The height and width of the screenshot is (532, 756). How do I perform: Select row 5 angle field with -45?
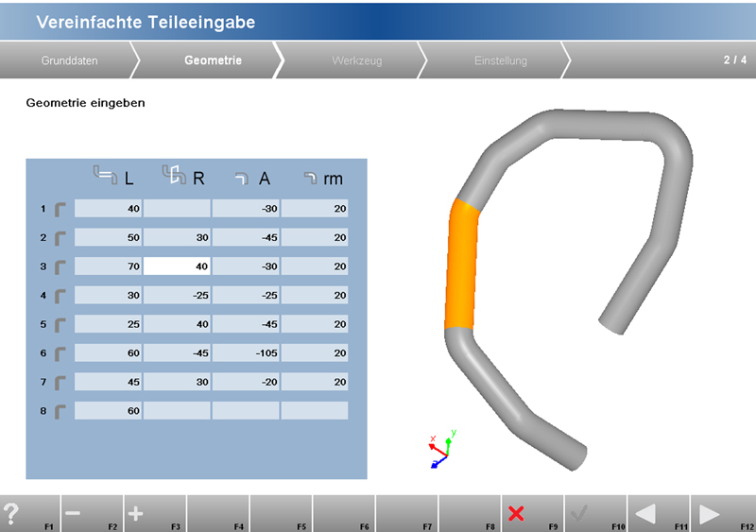pos(246,324)
